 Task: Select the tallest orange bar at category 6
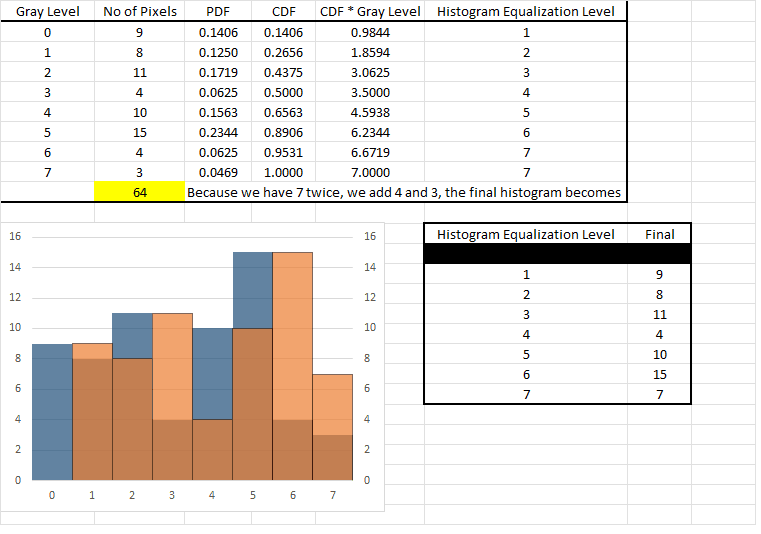(x=293, y=366)
